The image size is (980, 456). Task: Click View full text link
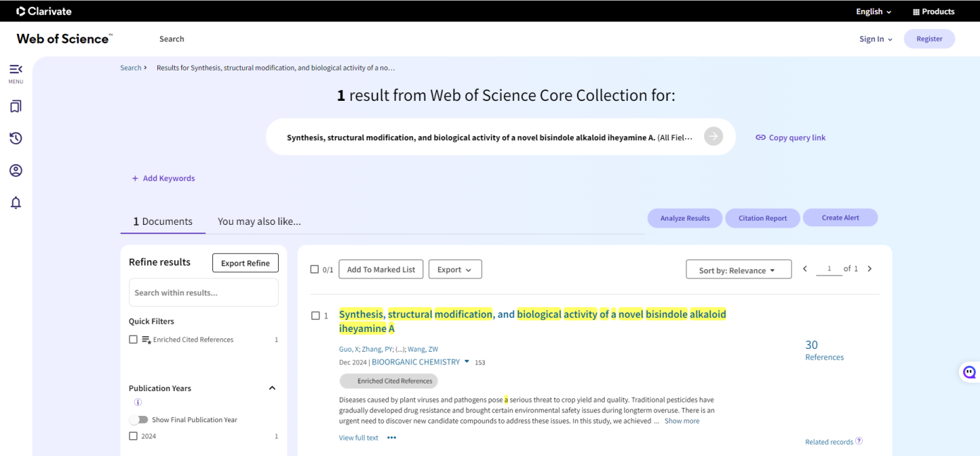pyautogui.click(x=358, y=438)
